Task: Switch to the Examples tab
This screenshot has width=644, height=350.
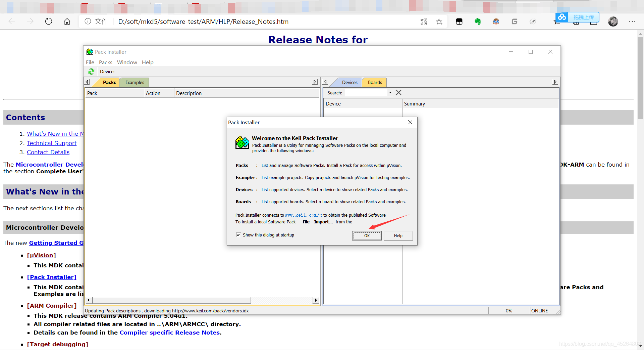Action: pyautogui.click(x=135, y=82)
